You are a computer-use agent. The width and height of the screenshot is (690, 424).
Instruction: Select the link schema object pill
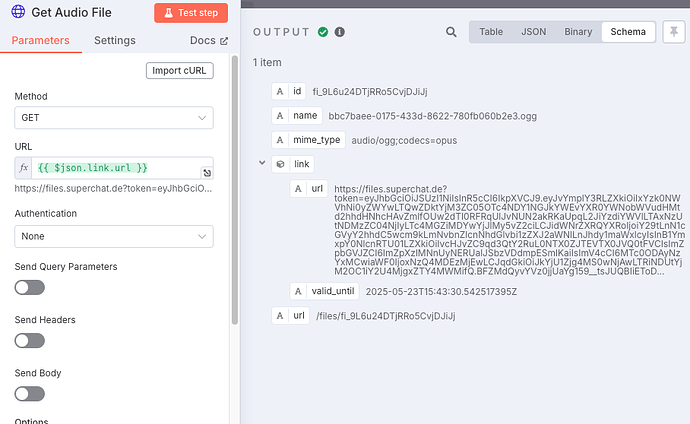point(293,164)
